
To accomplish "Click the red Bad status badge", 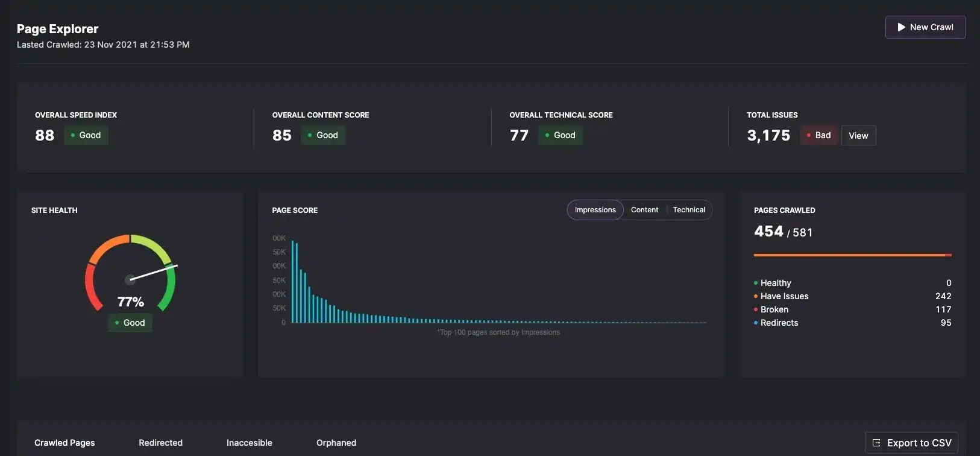I will click(818, 135).
